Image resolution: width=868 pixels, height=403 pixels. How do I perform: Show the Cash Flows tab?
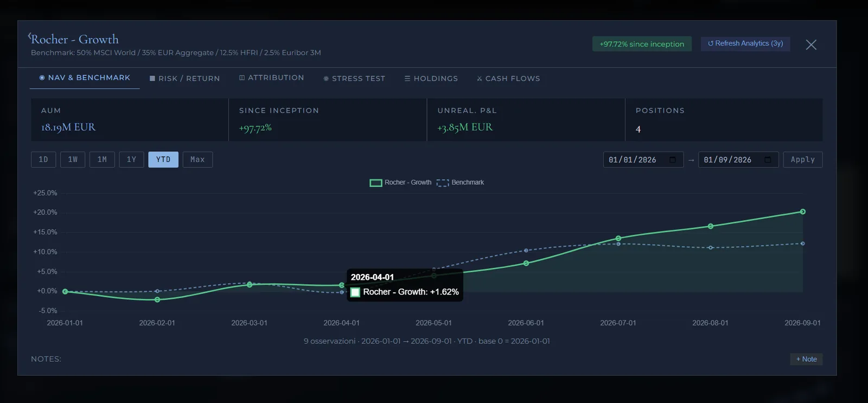pyautogui.click(x=508, y=79)
